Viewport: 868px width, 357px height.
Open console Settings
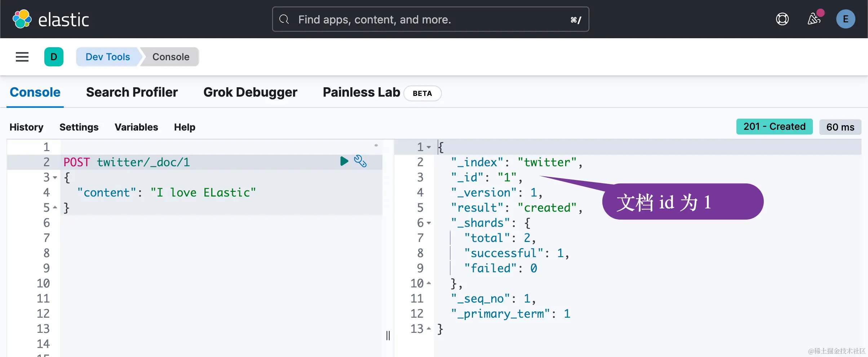click(79, 127)
